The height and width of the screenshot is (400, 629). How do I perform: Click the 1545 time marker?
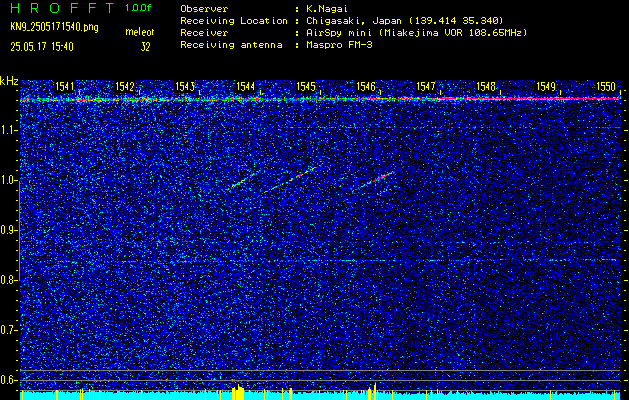[306, 86]
